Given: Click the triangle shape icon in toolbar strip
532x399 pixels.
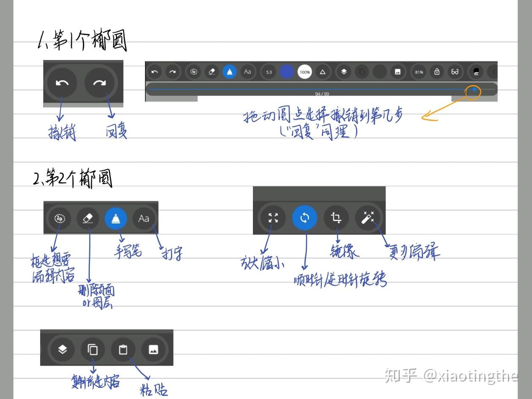Looking at the screenshot, I should (x=323, y=72).
